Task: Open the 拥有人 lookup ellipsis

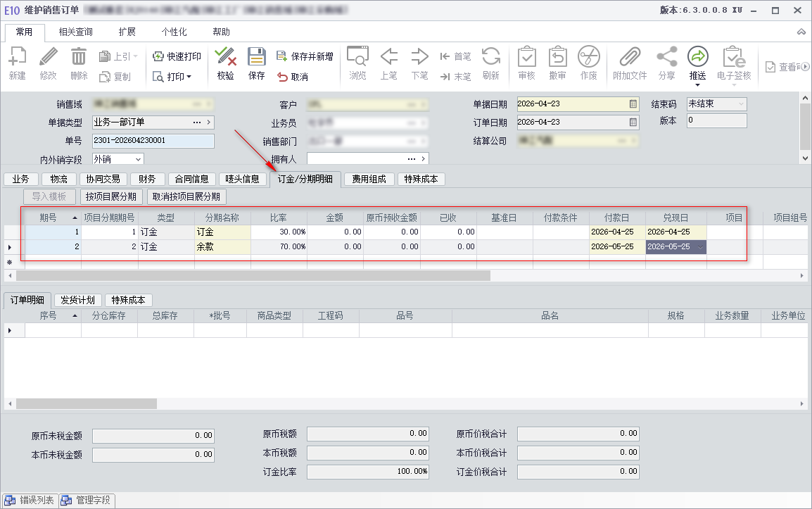Action: [412, 158]
